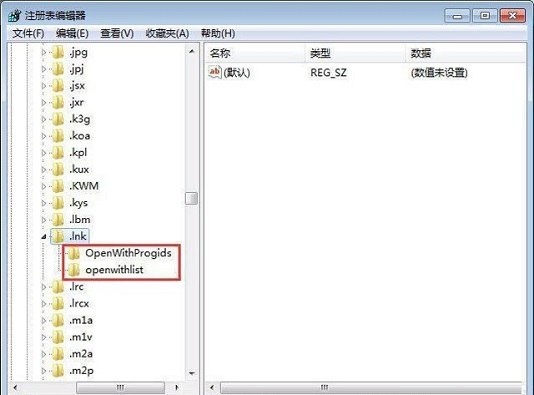Click the .m1v folder icon
Viewport: 534px width, 395px height.
tap(58, 337)
